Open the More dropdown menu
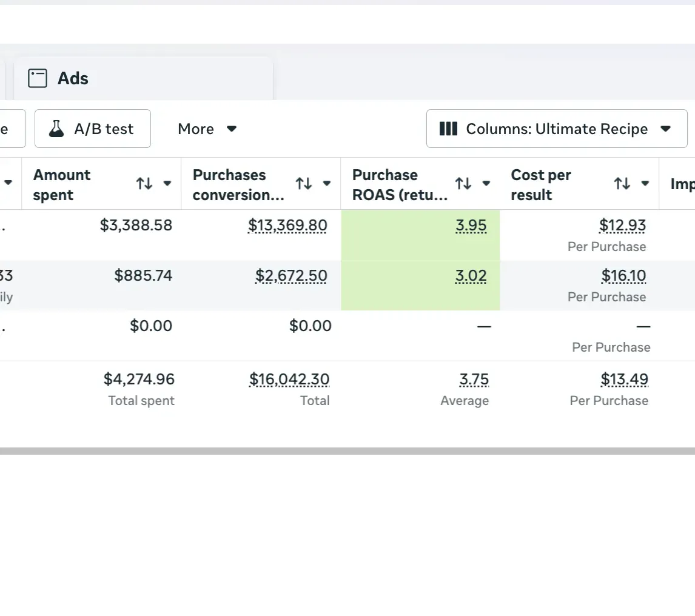The image size is (695, 616). 207,129
